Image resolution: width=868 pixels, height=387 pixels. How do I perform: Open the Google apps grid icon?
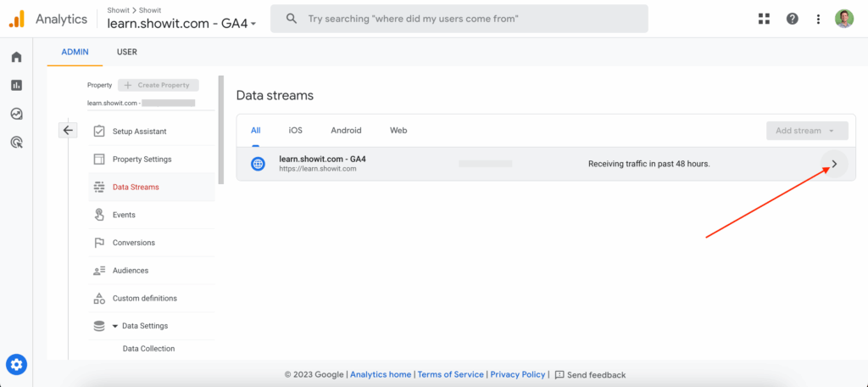[764, 19]
